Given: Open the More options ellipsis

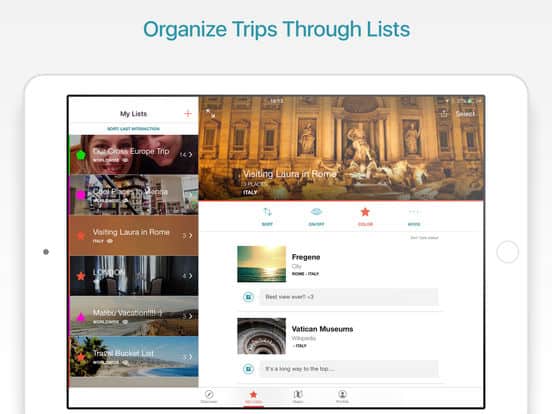Looking at the screenshot, I should click(414, 212).
